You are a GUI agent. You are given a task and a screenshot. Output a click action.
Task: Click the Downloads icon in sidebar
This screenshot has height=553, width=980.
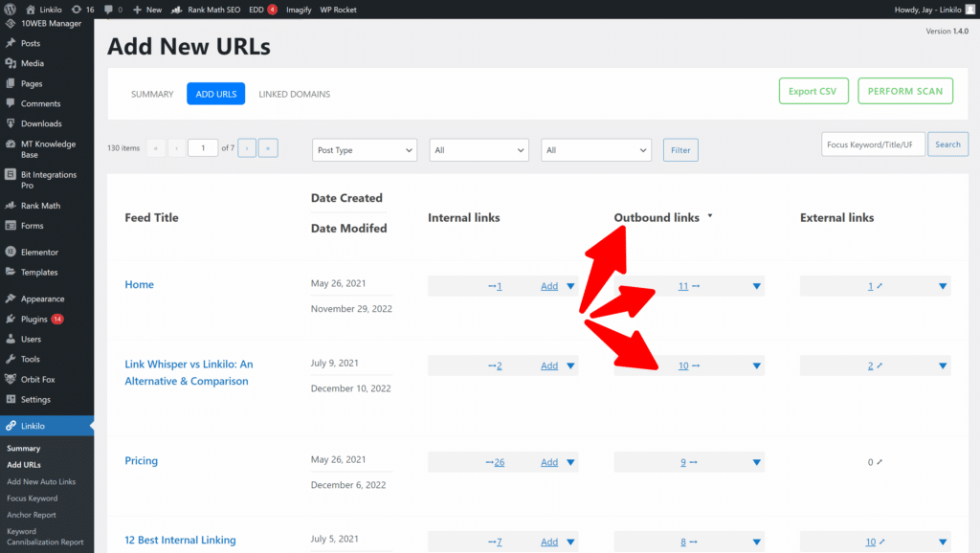click(11, 123)
